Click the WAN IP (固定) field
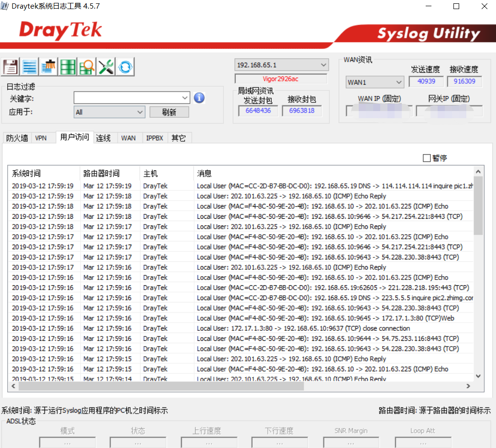Viewport: 496px width, 448px height. point(379,111)
